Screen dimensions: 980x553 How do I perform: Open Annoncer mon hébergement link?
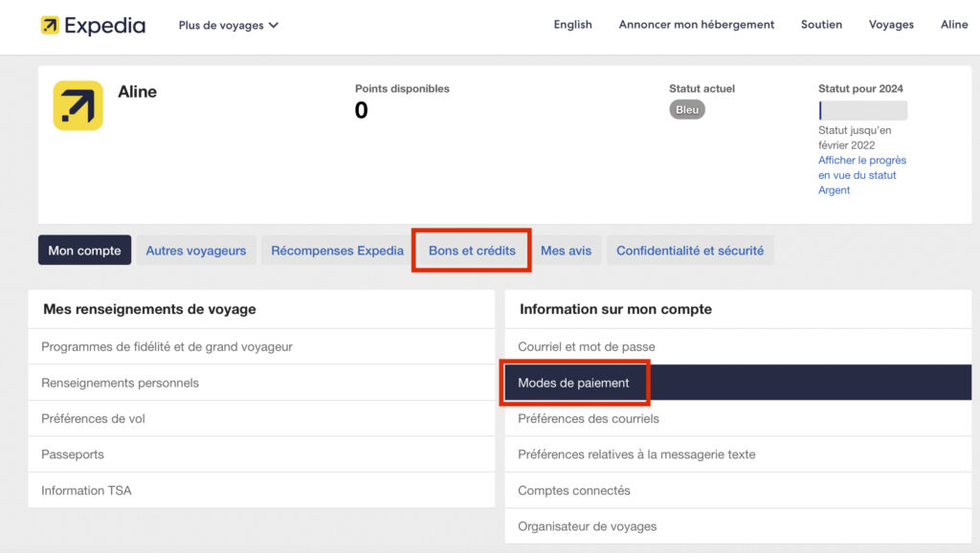pos(696,25)
